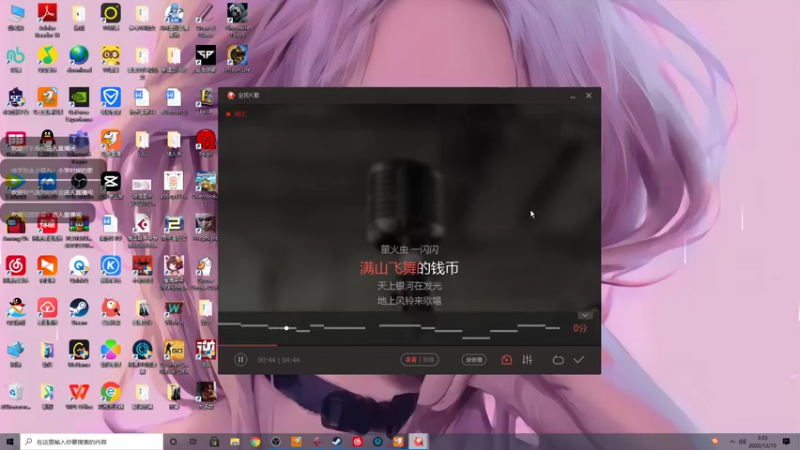This screenshot has width=800, height=450.
Task: Open the Prison Life desktop shortcut
Action: [237, 59]
